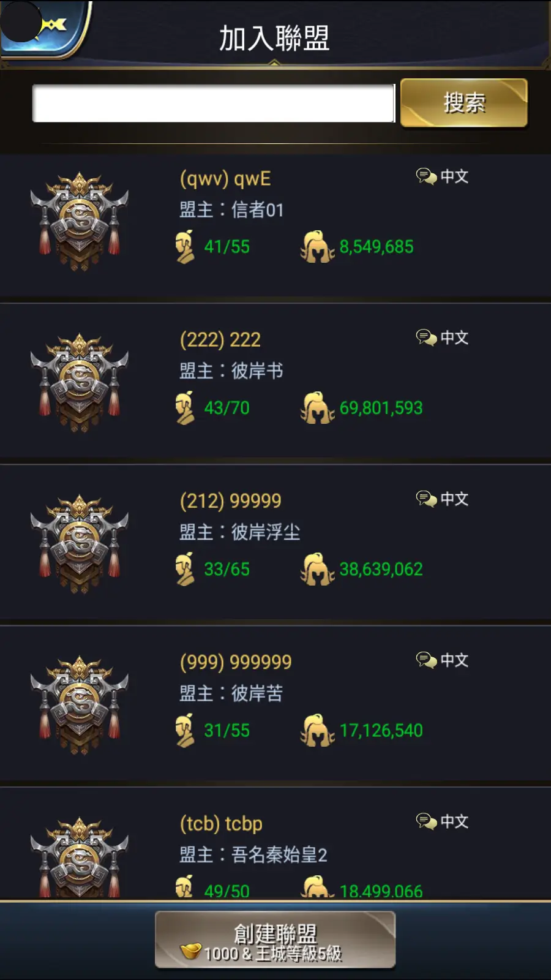Tap the power helmet icon beside 69,801,593
The height and width of the screenshot is (980, 551).
pyautogui.click(x=317, y=408)
